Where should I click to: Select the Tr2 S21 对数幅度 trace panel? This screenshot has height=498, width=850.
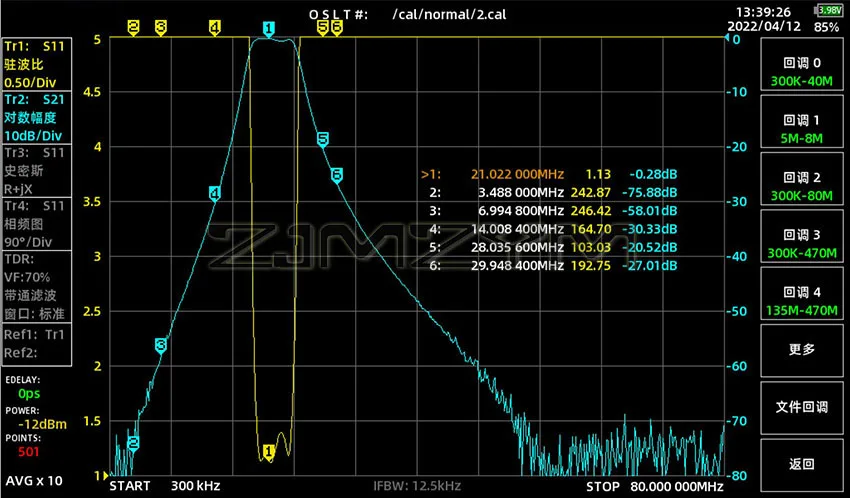[x=36, y=117]
